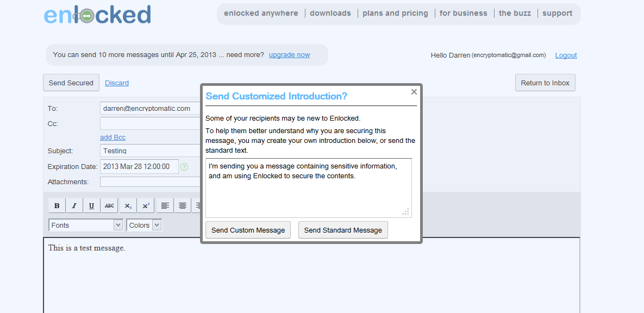Open plans and pricing
644x313 pixels.
point(396,13)
